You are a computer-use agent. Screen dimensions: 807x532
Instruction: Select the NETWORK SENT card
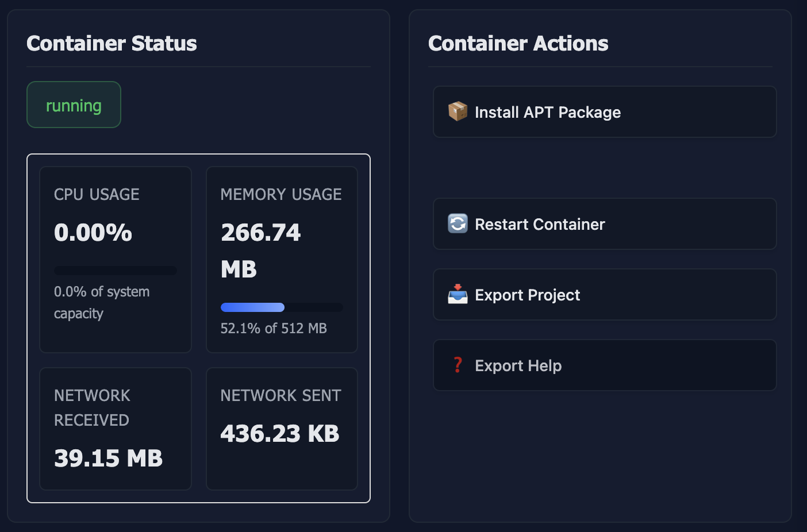click(282, 428)
